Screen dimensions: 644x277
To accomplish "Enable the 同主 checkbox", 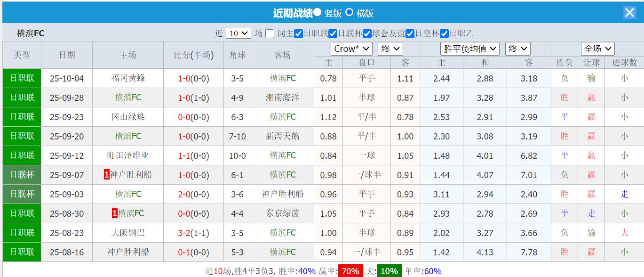I will pos(270,33).
